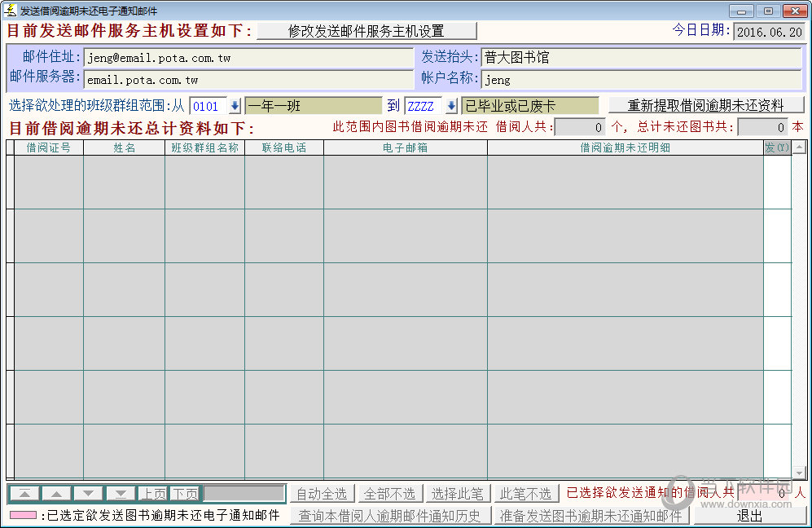Click 上页 previous page button
The width and height of the screenshot is (812, 528).
coord(153,494)
